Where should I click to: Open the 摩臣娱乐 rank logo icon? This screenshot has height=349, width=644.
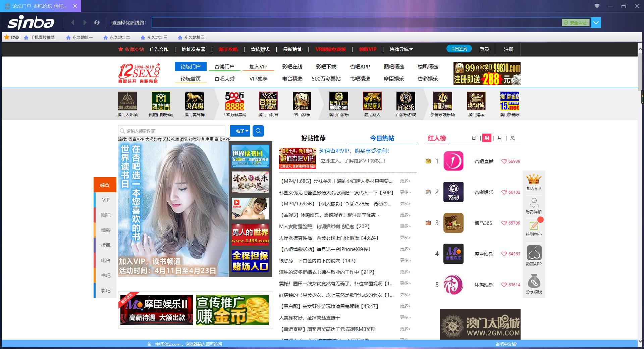click(453, 254)
